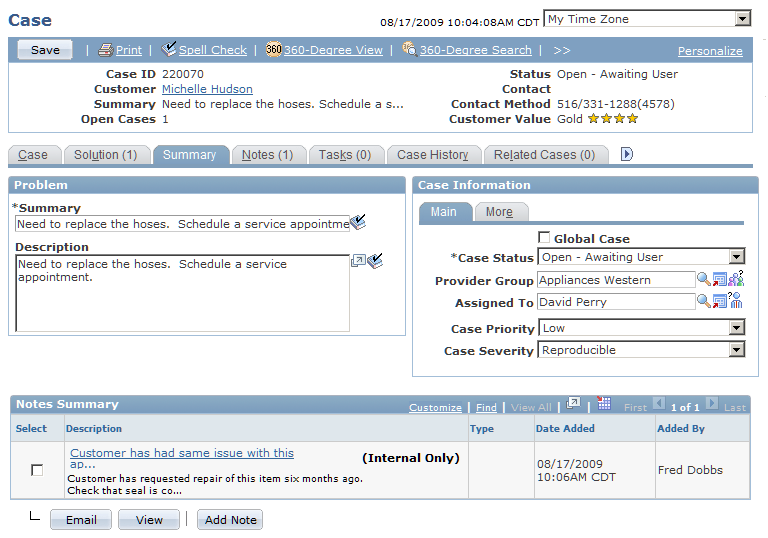Click the Date Added column header
The image size is (768, 538).
565,429
